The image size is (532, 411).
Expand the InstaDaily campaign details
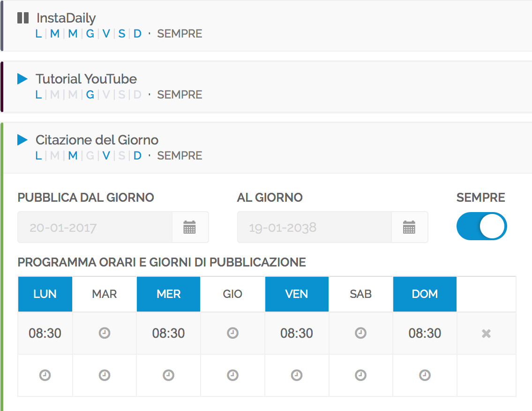coord(66,18)
